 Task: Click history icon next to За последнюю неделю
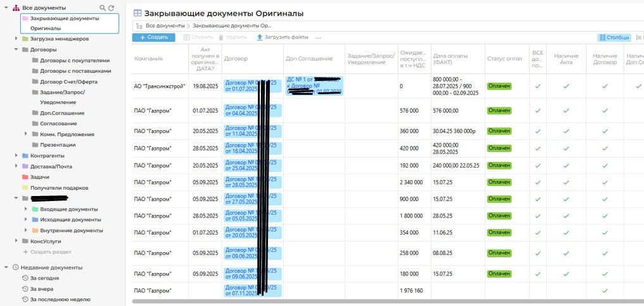25,300
